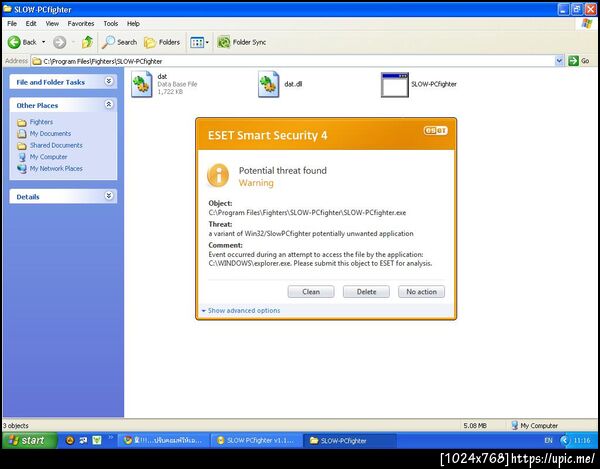The width and height of the screenshot is (600, 469).
Task: Go back using the Back button
Action: point(22,42)
